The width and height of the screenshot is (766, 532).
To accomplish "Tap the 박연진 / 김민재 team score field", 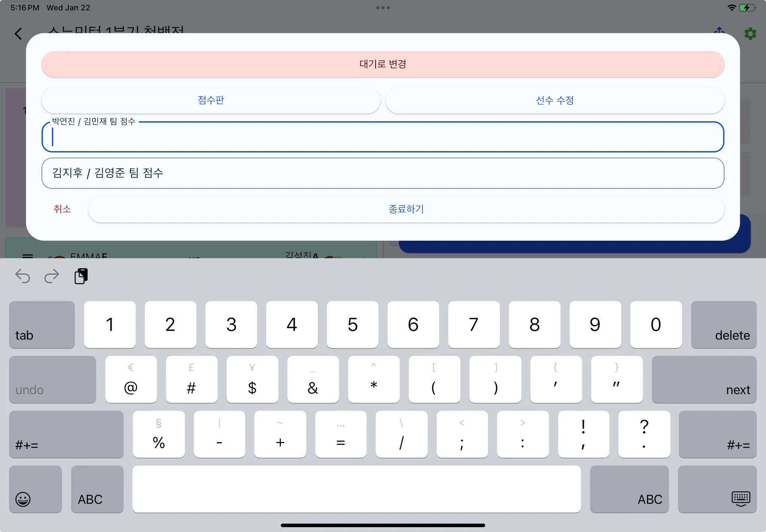I will pos(383,137).
